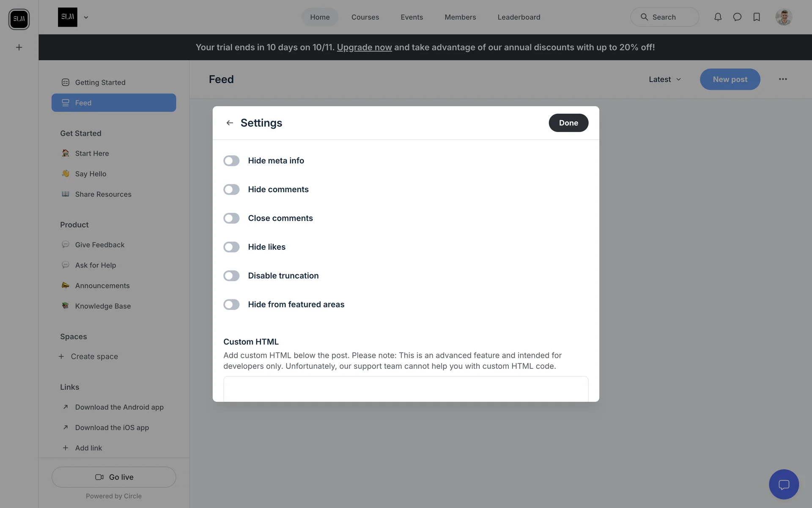Open the support chat widget button
The image size is (812, 508).
[x=784, y=484]
